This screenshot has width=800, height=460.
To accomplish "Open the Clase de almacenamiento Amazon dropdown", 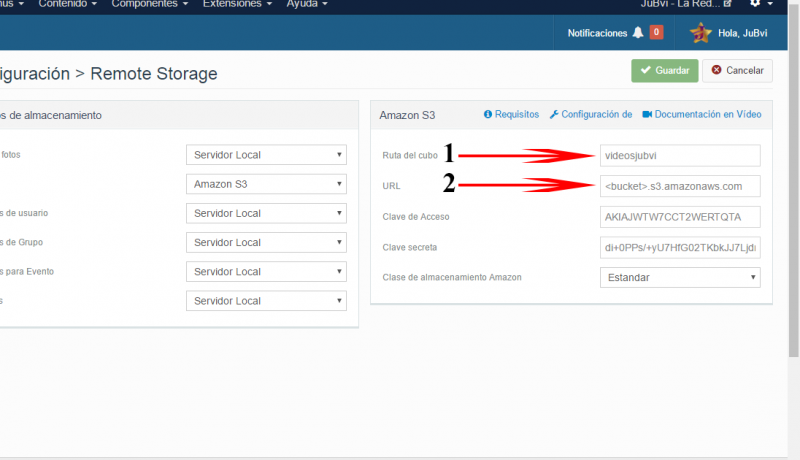I will pyautogui.click(x=680, y=277).
